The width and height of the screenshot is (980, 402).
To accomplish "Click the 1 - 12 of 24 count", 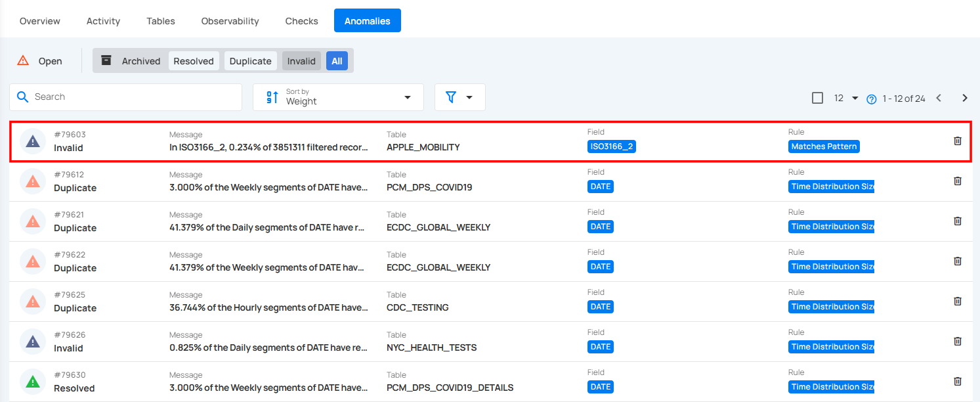I will pyautogui.click(x=904, y=99).
